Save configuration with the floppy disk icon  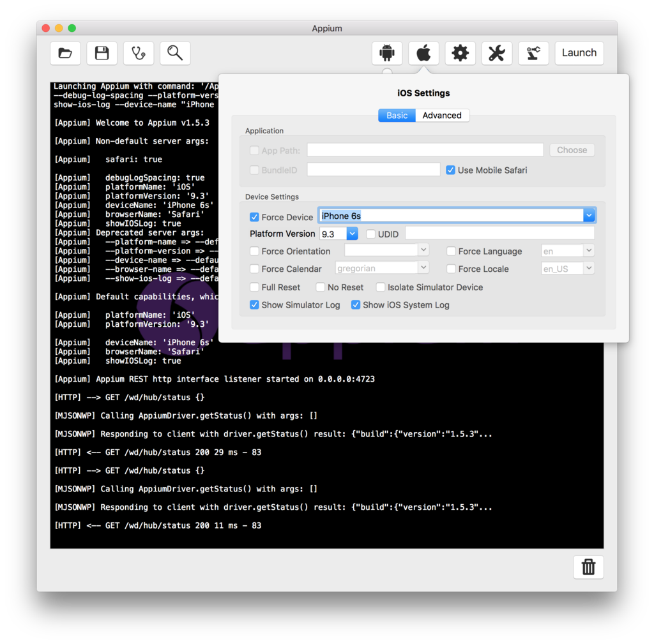(x=102, y=53)
